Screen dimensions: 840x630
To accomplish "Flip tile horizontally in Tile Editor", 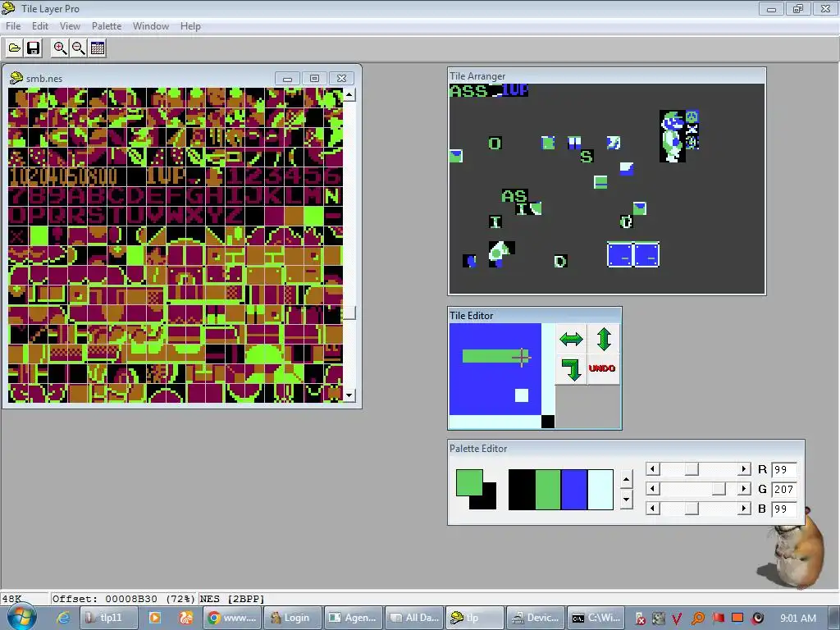I will (x=571, y=339).
